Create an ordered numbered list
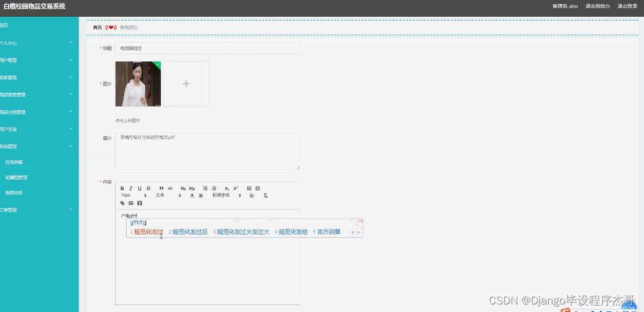The height and width of the screenshot is (312, 644). point(205,188)
